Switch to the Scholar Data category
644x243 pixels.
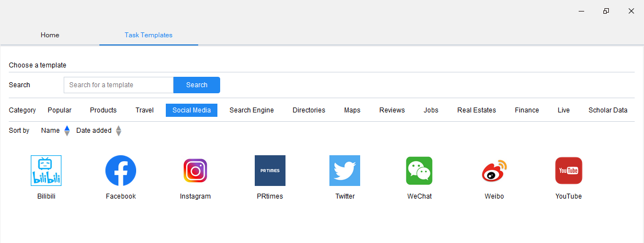coord(608,110)
